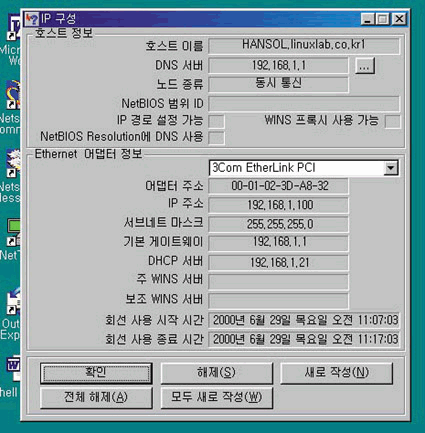Toggle the WINS 프록시 사용 가능 checkbox
This screenshot has width=425, height=433.
pos(393,121)
